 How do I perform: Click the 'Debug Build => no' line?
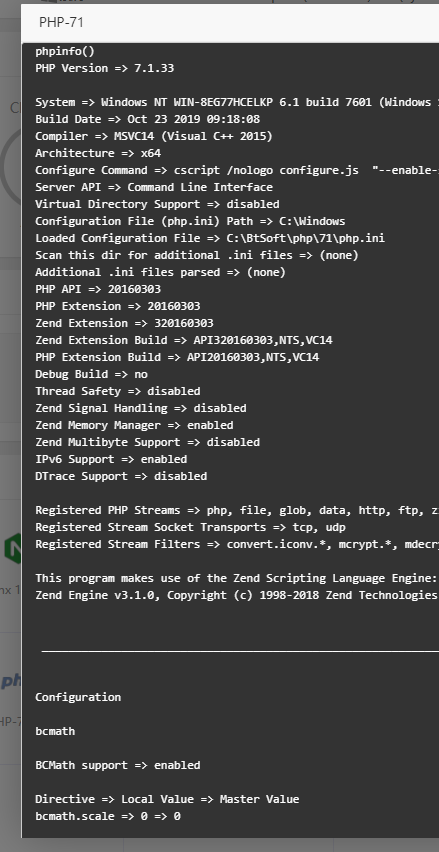click(91, 374)
